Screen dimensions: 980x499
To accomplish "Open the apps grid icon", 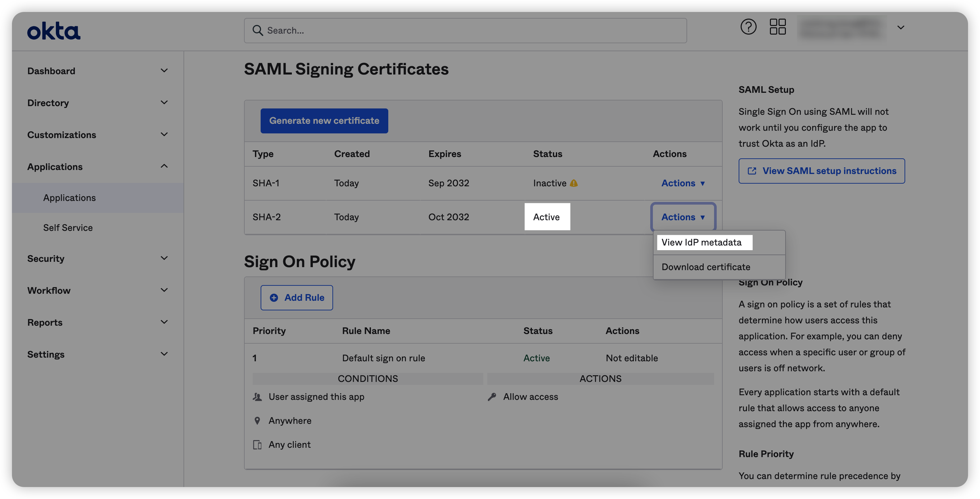I will [x=777, y=27].
